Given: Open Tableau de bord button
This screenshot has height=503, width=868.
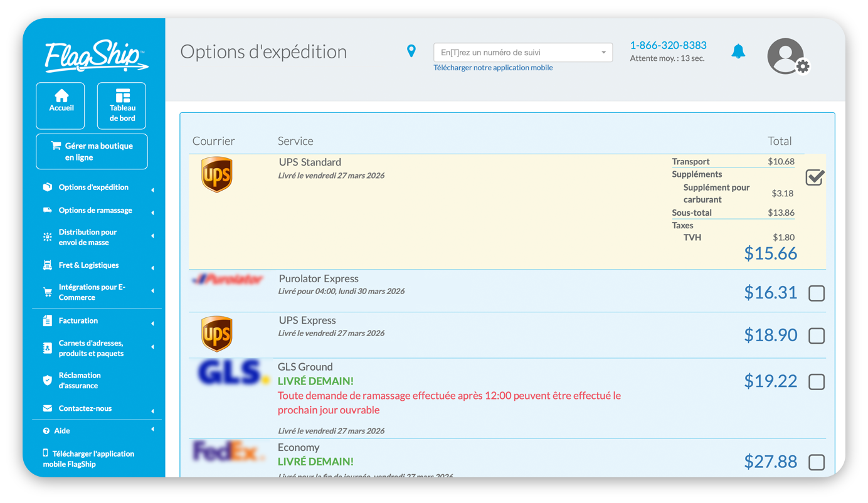Looking at the screenshot, I should coord(122,105).
